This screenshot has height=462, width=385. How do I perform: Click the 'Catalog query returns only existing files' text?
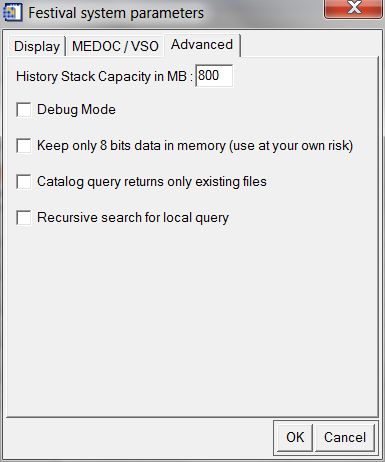click(x=152, y=182)
